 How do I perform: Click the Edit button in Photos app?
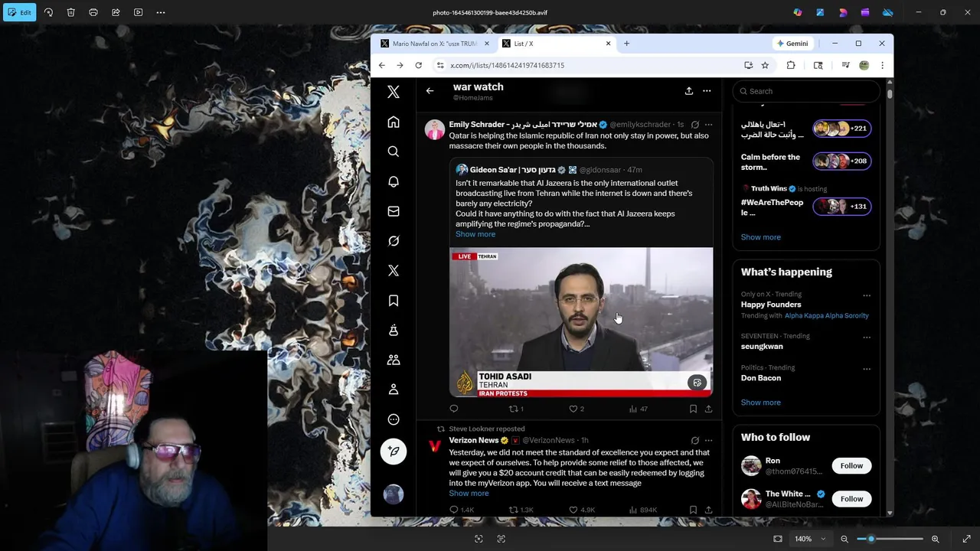[x=20, y=12]
